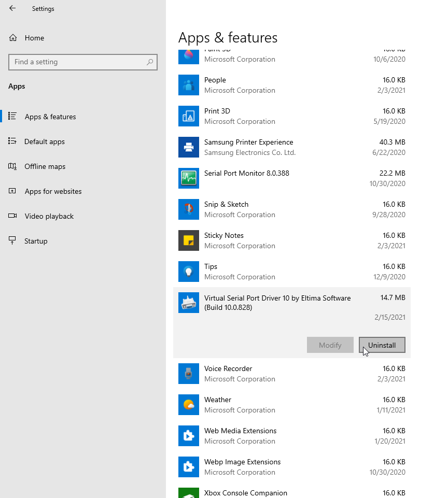Select the People app icon
This screenshot has height=498, width=448.
pos(189,85)
